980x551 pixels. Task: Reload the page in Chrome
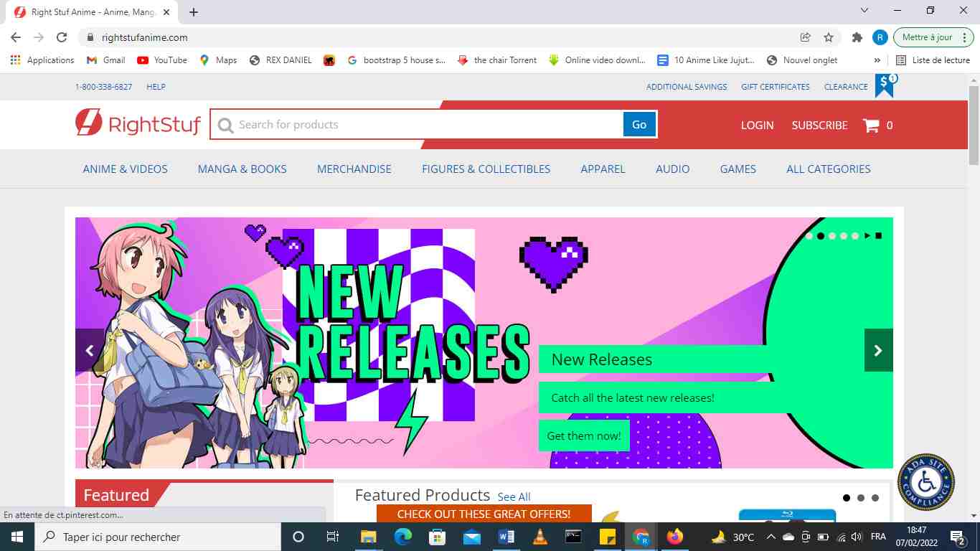(x=62, y=37)
